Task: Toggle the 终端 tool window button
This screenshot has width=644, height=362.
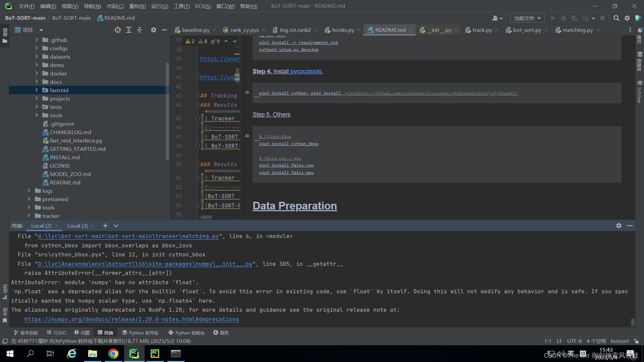Action: (105, 333)
